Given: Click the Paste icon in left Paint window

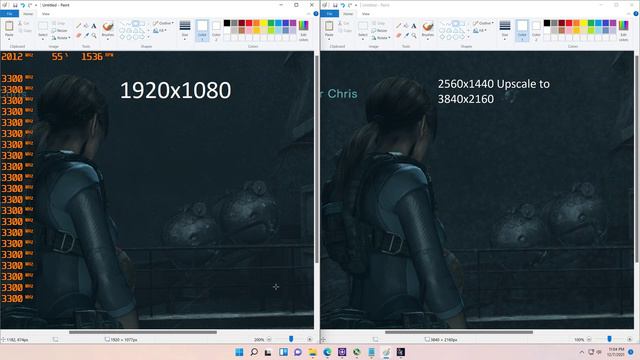Looking at the screenshot, I should point(9,27).
